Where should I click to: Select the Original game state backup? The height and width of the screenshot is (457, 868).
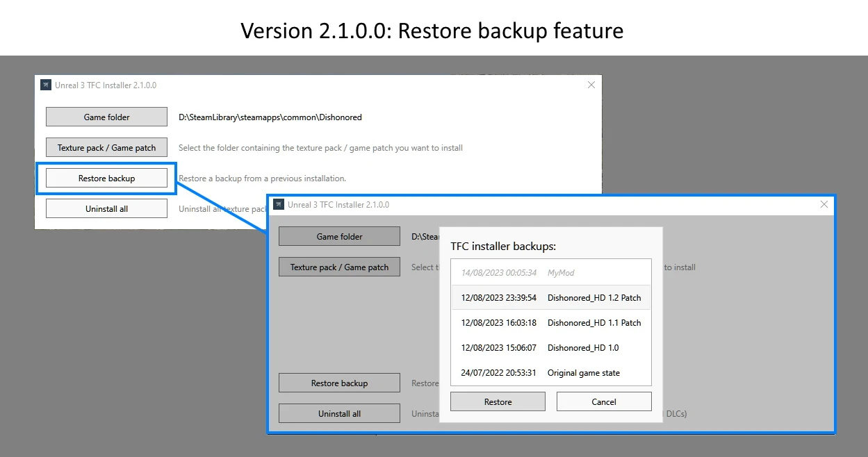click(x=550, y=373)
